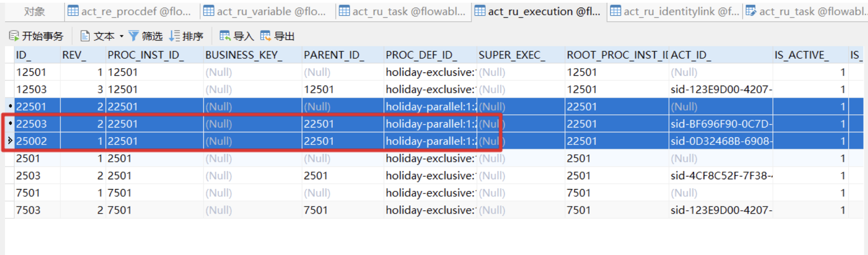Viewport: 868px width, 255px height.
Task: Click the Export (导出) icon
Action: pos(265,36)
